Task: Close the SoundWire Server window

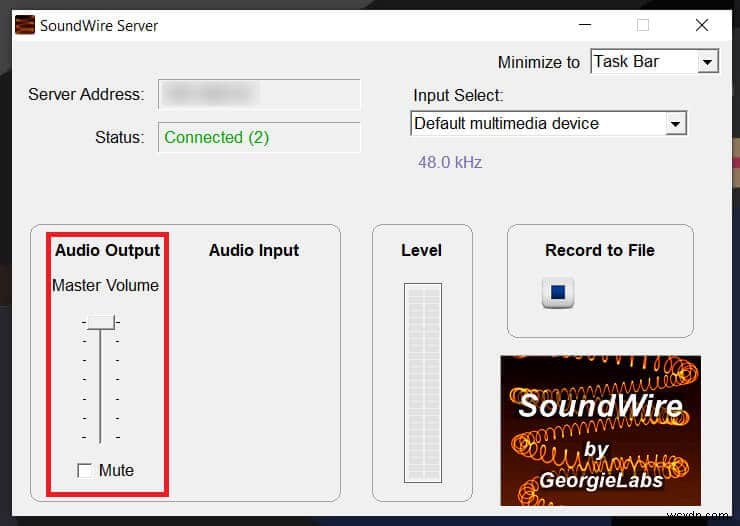Action: tap(702, 25)
